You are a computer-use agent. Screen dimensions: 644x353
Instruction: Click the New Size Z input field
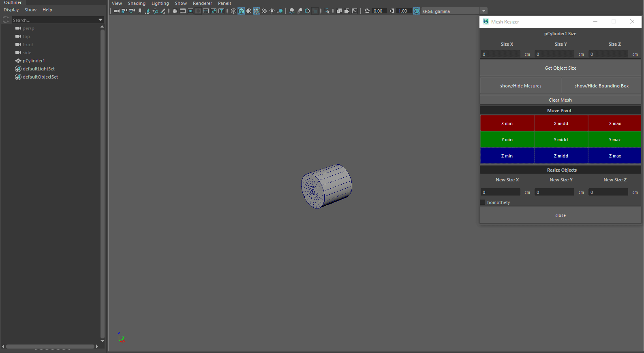point(608,192)
